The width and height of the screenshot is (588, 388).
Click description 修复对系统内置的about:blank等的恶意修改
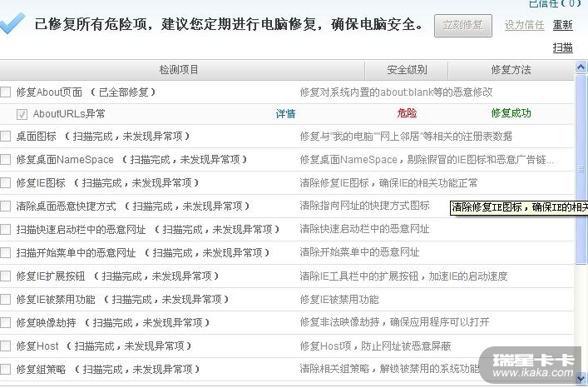point(397,92)
